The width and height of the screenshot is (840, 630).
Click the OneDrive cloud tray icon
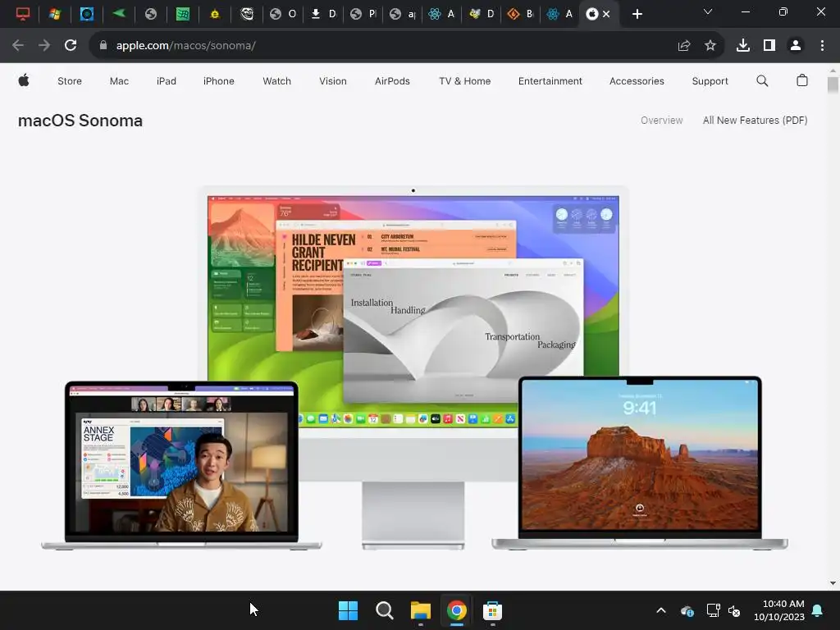687,610
